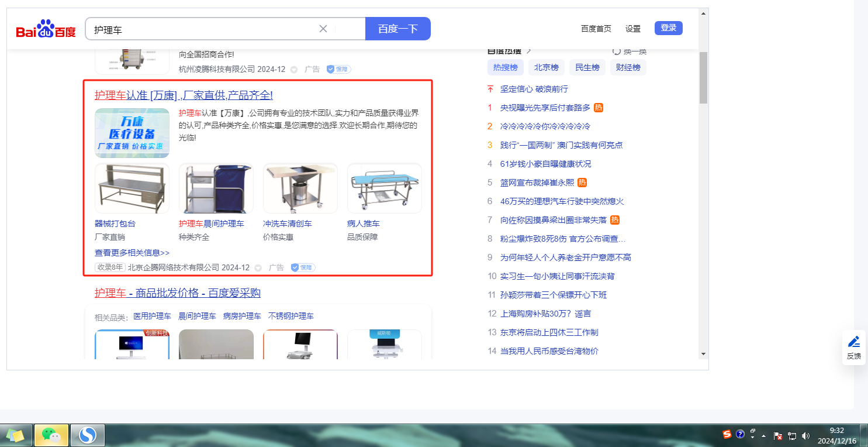Click the 热 badge beside 央视曝光先享后付套路多
The height and width of the screenshot is (447, 868).
click(x=599, y=108)
